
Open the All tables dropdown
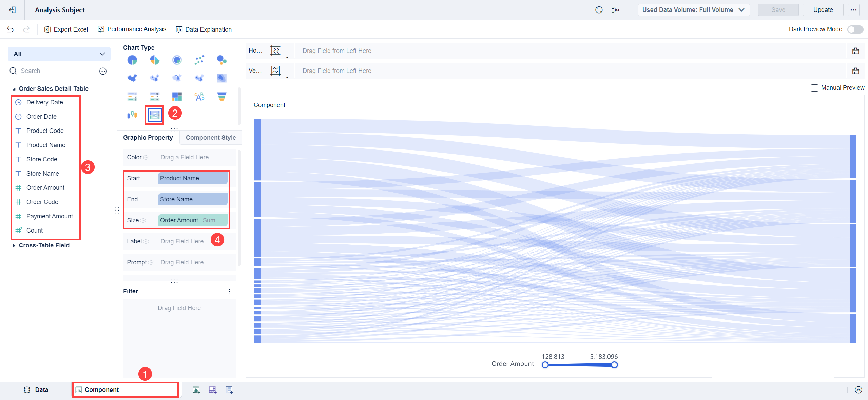point(59,54)
